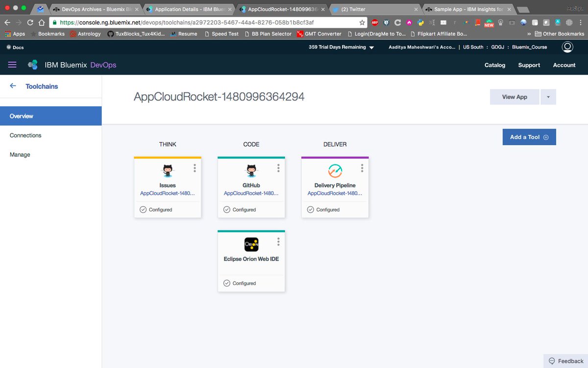Screen dimensions: 588x368
Task: Open the Resume bookmark
Action: (184, 34)
